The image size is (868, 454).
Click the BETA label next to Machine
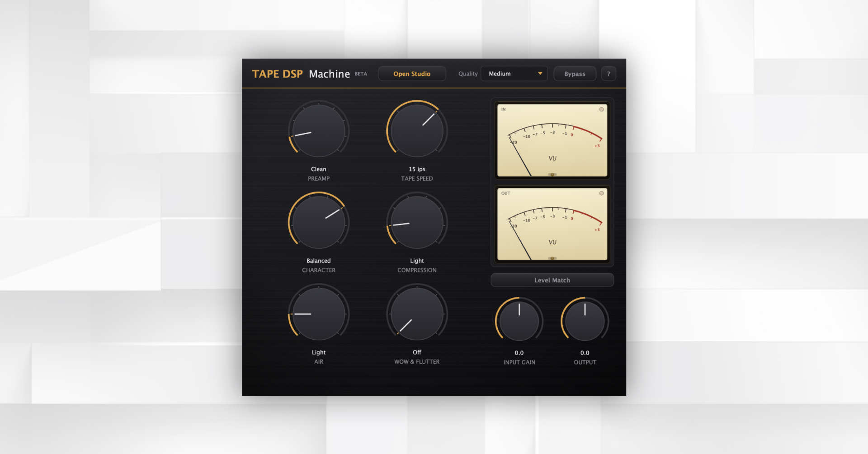[361, 74]
